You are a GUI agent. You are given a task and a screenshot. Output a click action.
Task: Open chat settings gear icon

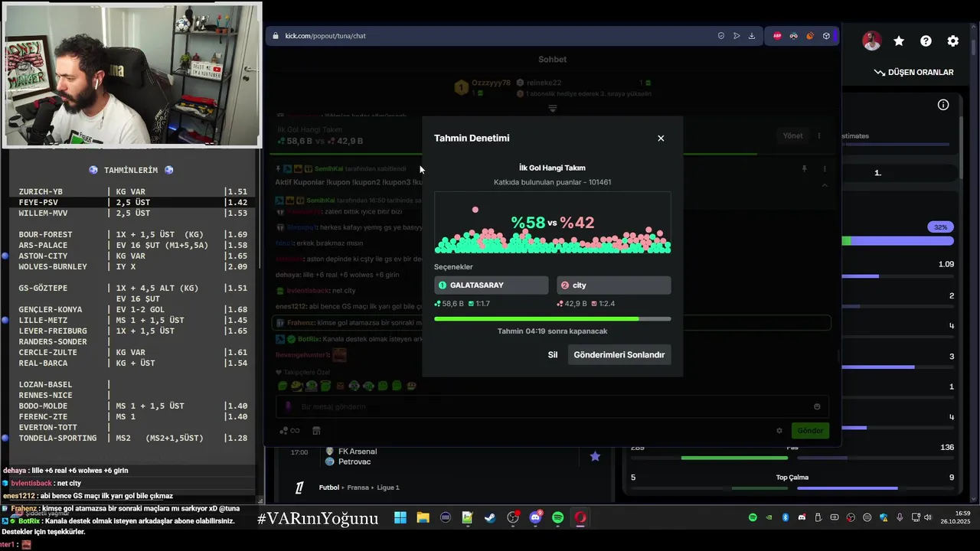coord(779,431)
